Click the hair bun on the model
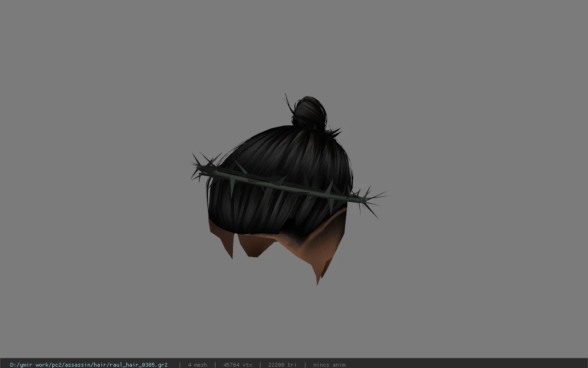Viewport: 588px width, 368px height. pos(310,112)
